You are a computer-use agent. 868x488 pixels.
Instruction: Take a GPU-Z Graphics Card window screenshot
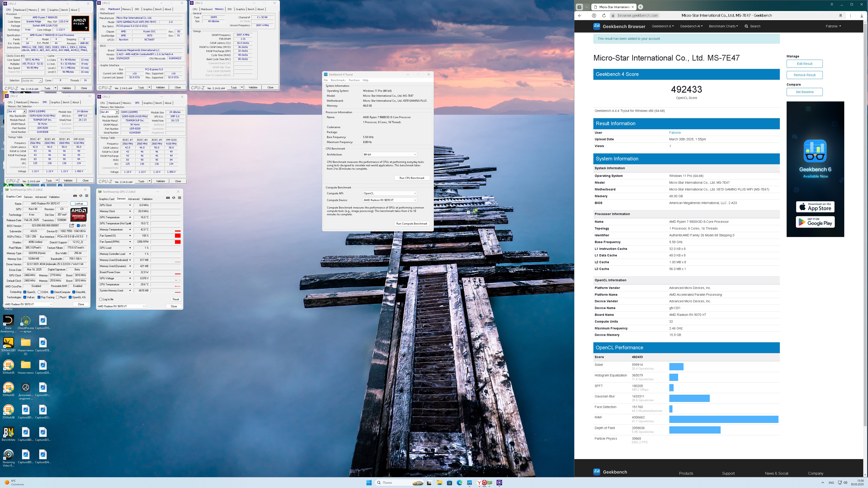tap(75, 196)
